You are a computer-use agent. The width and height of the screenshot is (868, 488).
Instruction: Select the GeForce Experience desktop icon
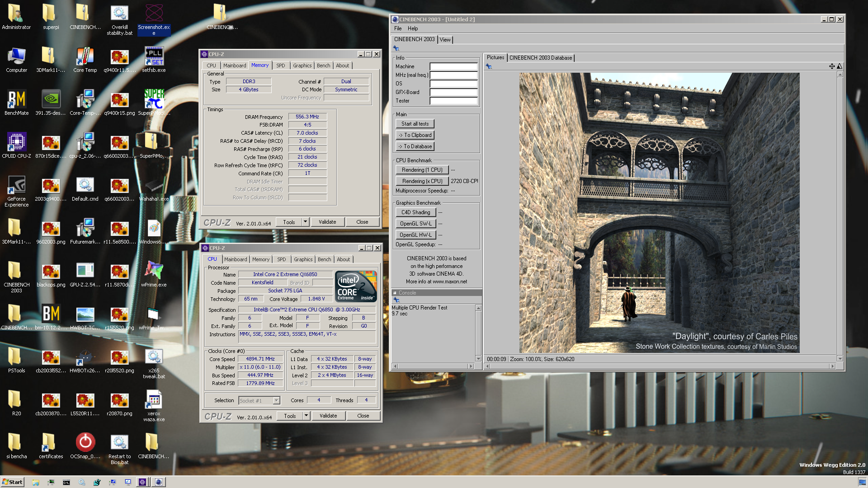(16, 191)
